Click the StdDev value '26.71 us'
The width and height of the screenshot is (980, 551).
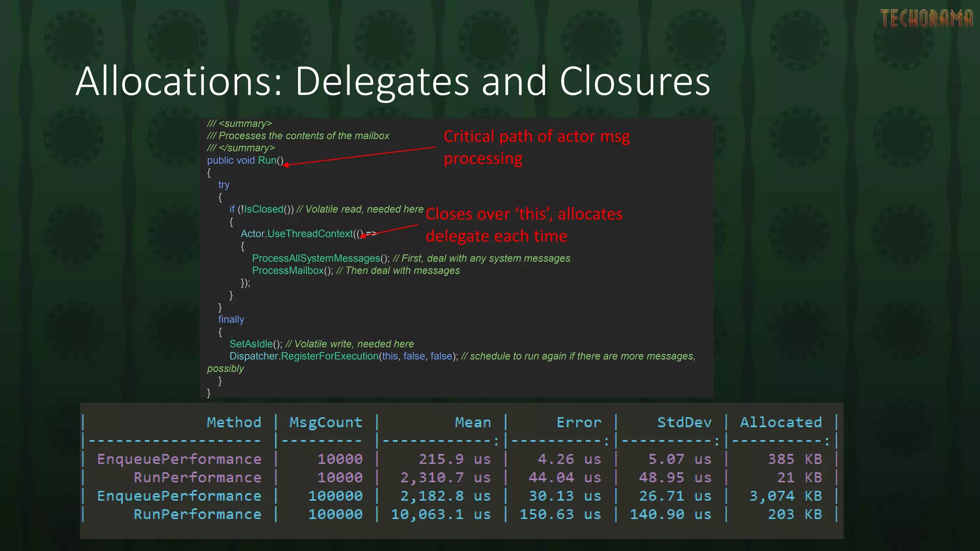[x=676, y=496]
